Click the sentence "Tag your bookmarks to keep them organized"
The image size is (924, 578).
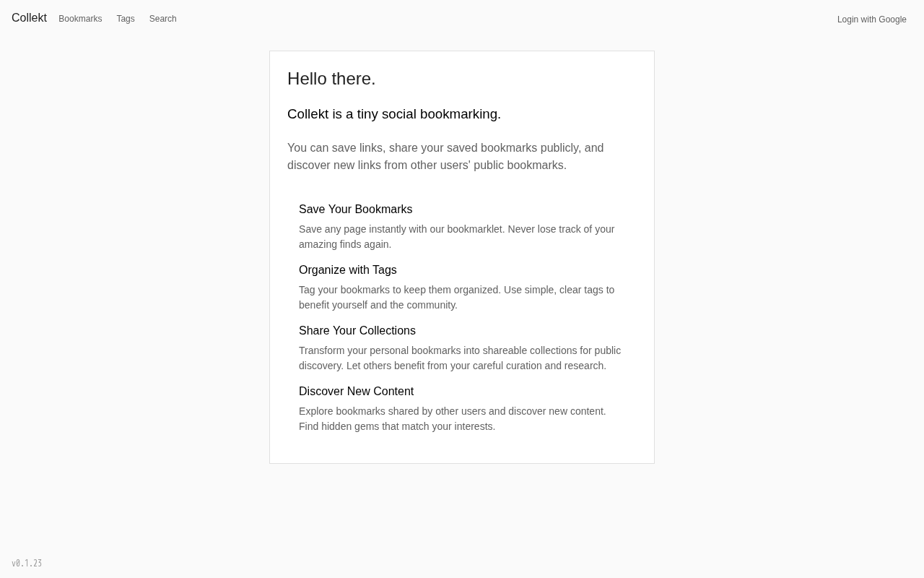399,290
